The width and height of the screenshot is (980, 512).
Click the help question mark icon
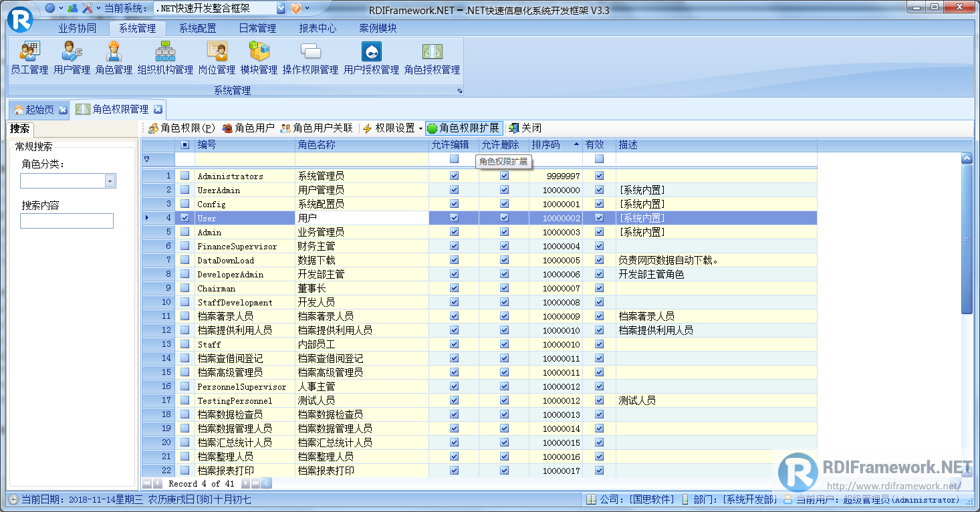coord(295,9)
